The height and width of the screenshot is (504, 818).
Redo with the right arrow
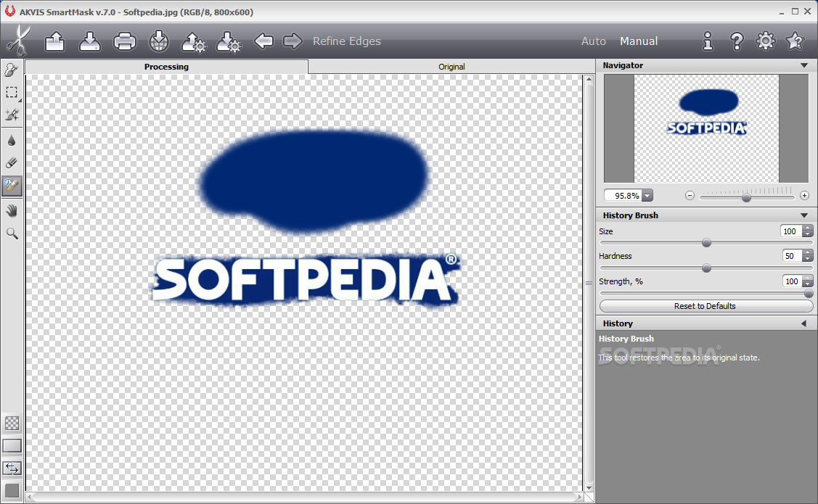pos(293,41)
